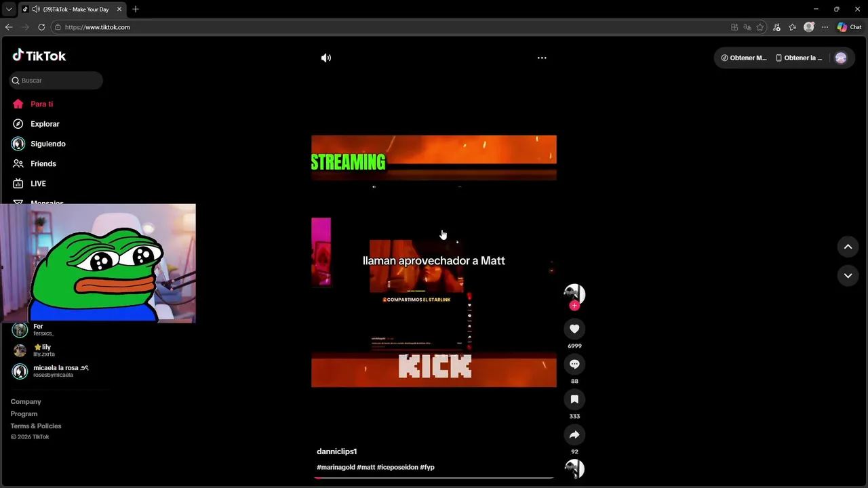Screen dimensions: 868x488
Task: Follow creator with red plus button
Action: click(x=574, y=306)
